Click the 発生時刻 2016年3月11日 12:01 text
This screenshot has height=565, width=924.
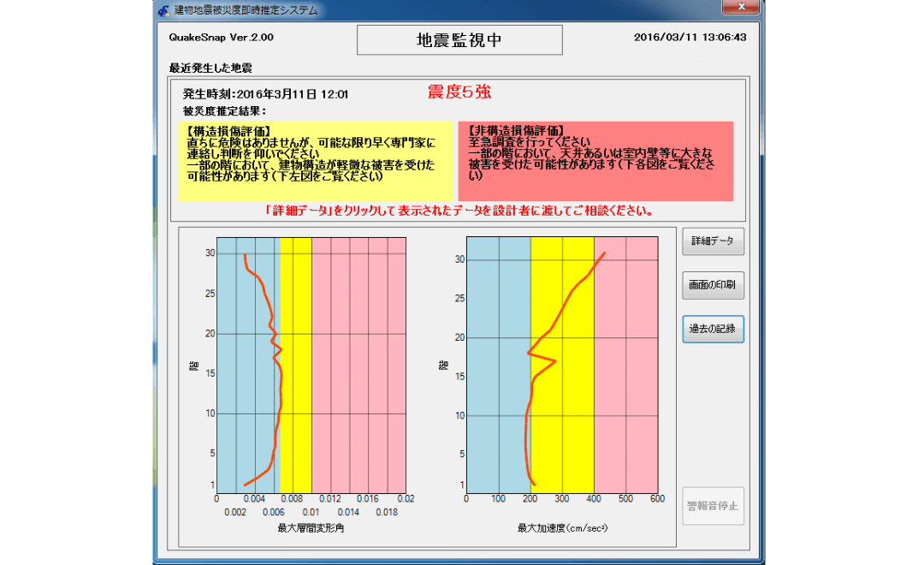pos(265,94)
